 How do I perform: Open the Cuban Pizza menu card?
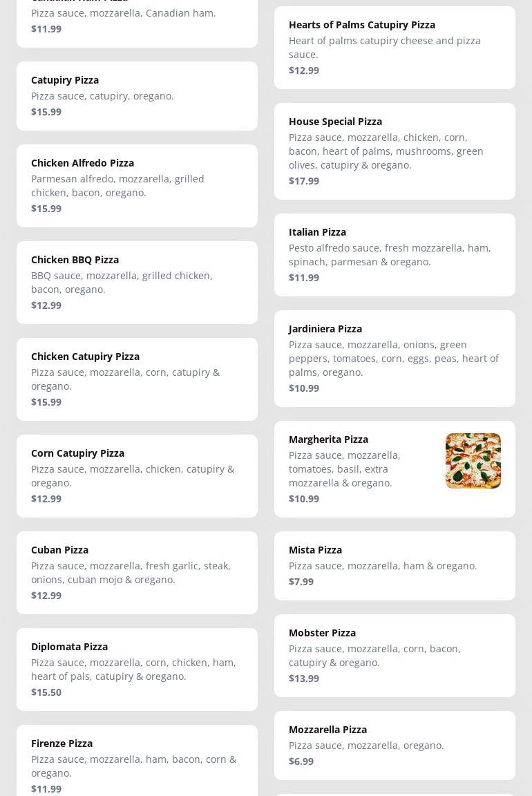click(x=137, y=573)
